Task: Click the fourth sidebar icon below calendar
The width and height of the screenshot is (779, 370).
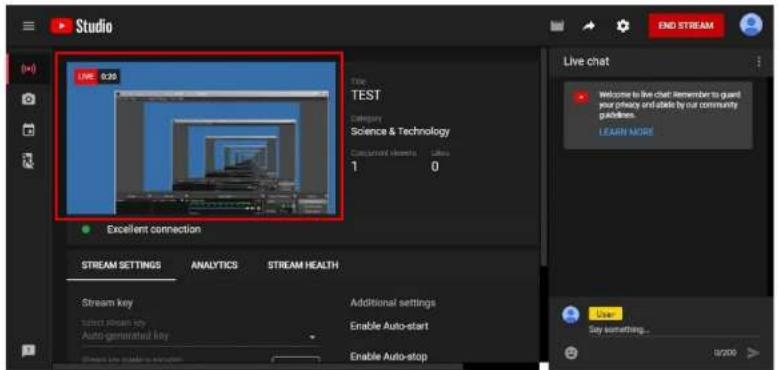Action: [28, 160]
